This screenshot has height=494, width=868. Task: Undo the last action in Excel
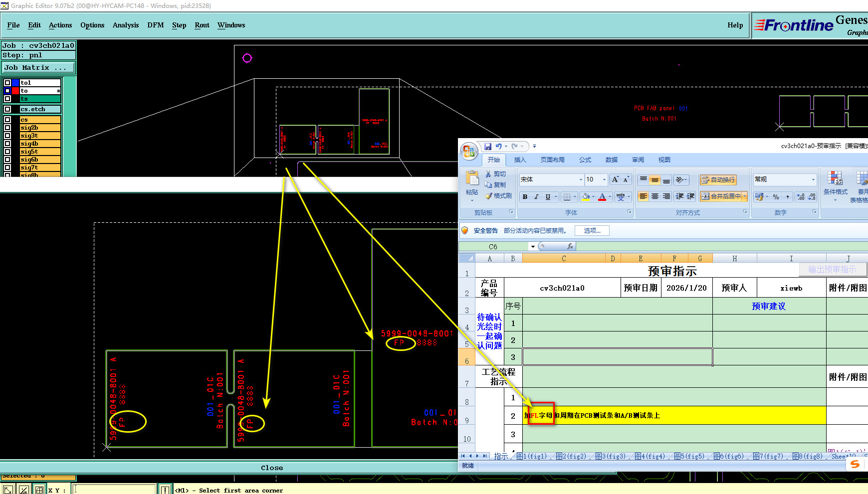click(498, 147)
